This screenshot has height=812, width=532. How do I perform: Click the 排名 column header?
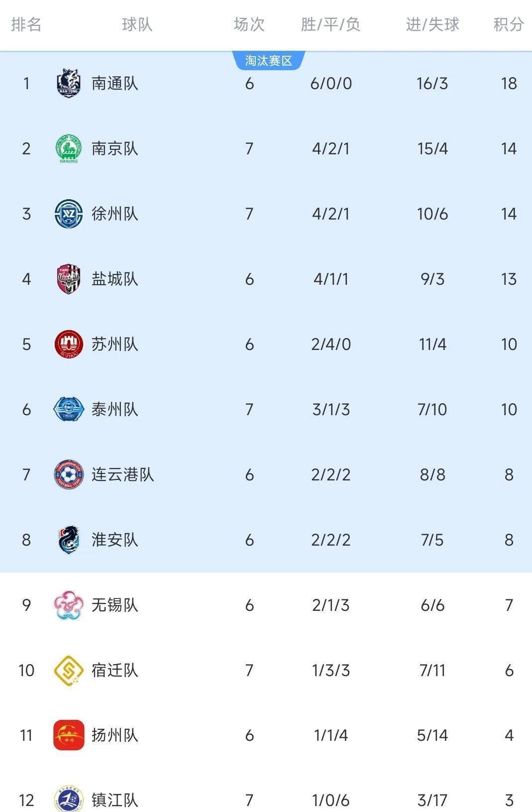26,24
